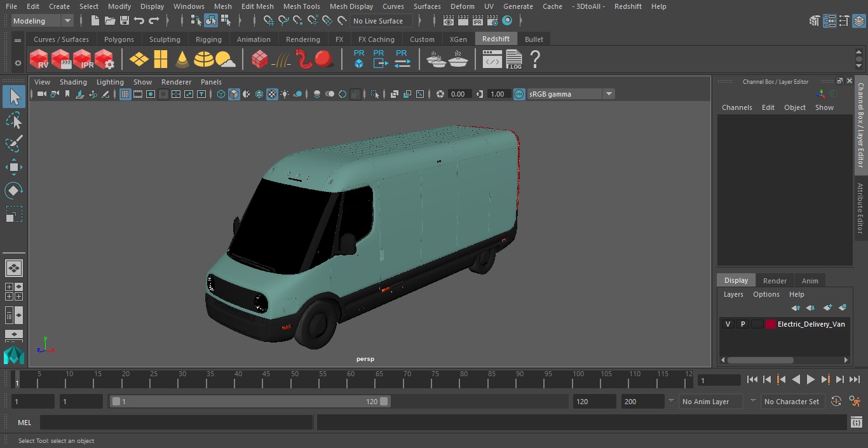Activate the Scale tool in toolbox
The width and height of the screenshot is (868, 448).
(14, 214)
